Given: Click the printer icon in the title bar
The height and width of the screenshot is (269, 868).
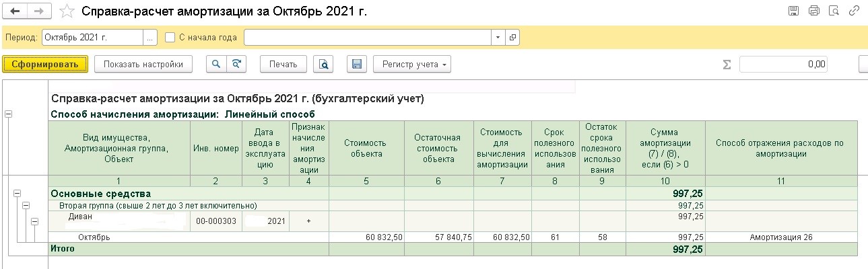Looking at the screenshot, I should 814,10.
